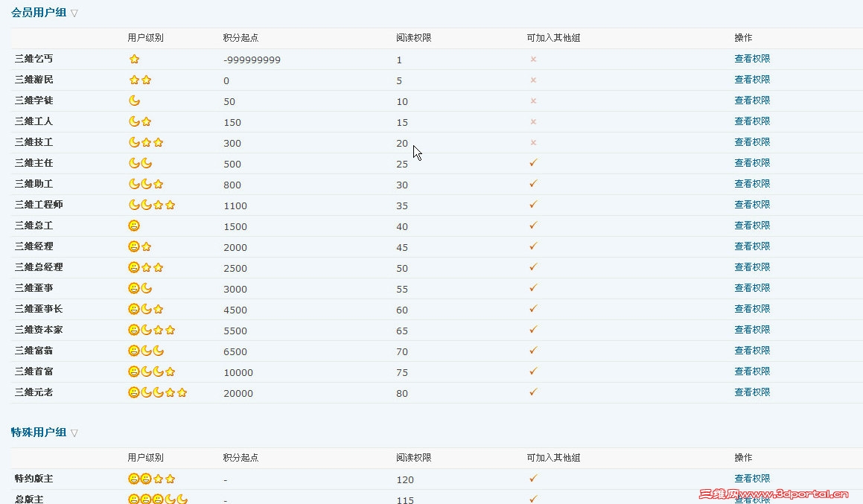This screenshot has height=504, width=863.
Task: View permissions of 三维总工
Action: click(x=752, y=226)
